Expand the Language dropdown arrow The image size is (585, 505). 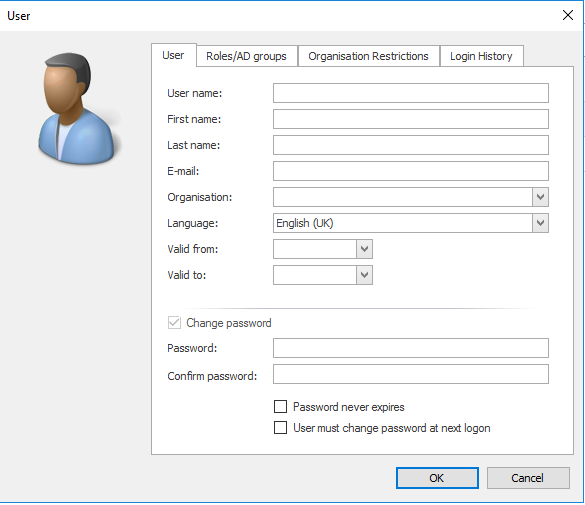point(540,223)
